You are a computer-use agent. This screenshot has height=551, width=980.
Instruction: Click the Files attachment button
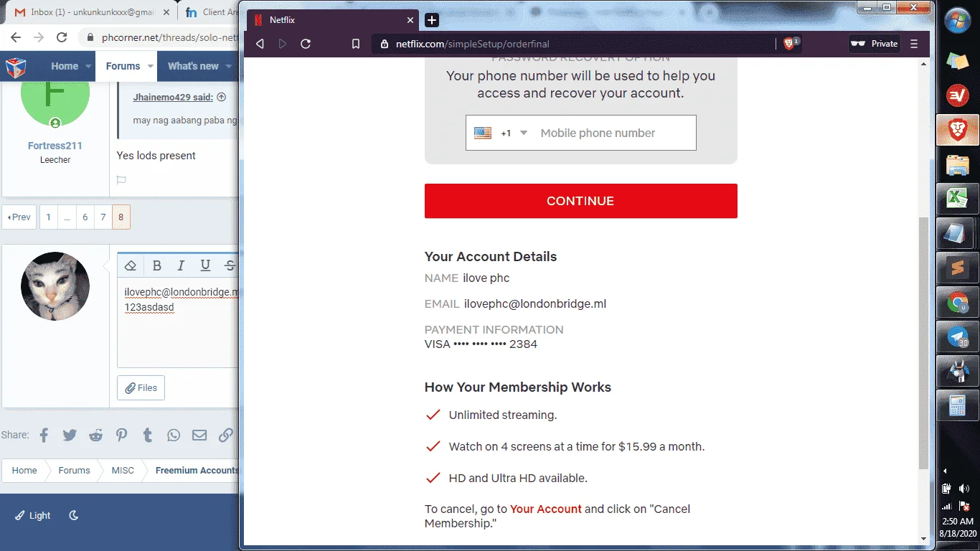[141, 387]
